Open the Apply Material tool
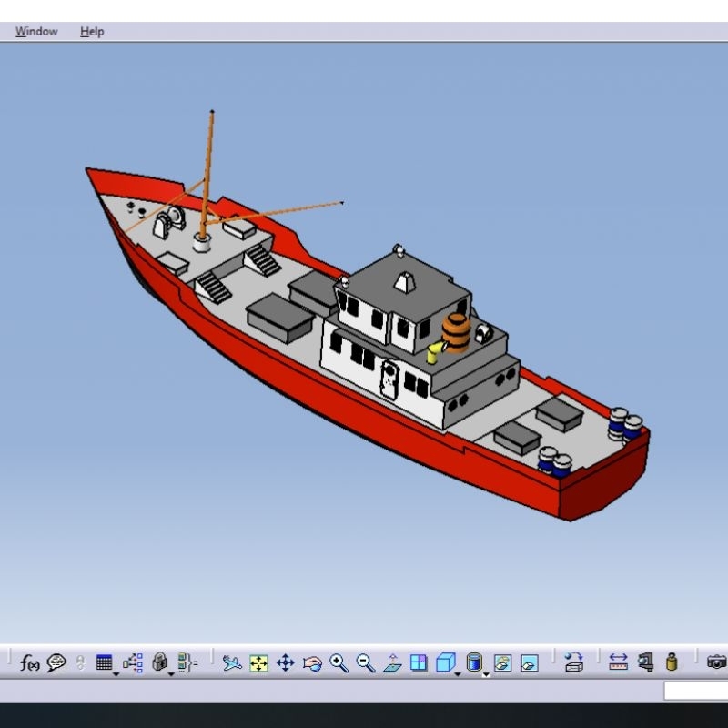This screenshot has height=728, width=728. pyautogui.click(x=573, y=663)
